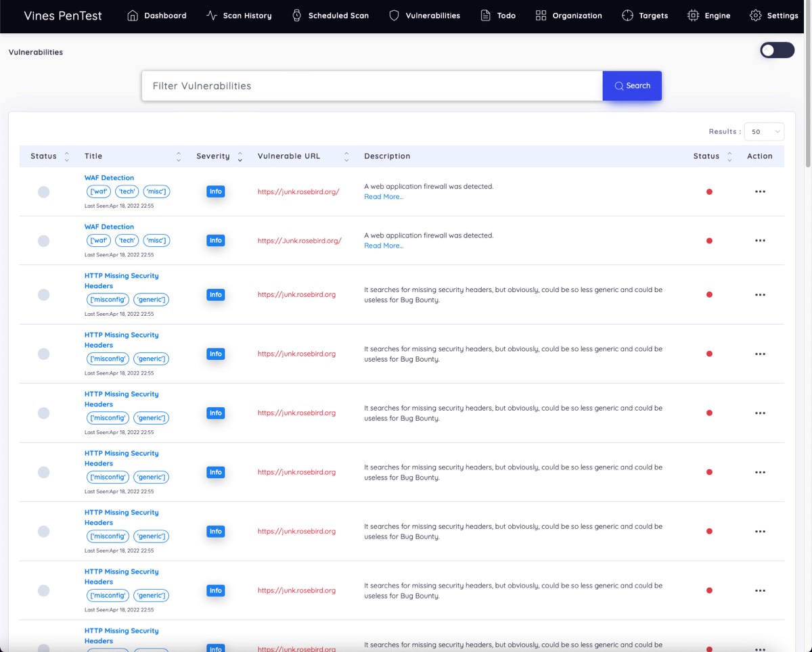Open the Dashboard home icon
The width and height of the screenshot is (812, 652).
pyautogui.click(x=133, y=16)
